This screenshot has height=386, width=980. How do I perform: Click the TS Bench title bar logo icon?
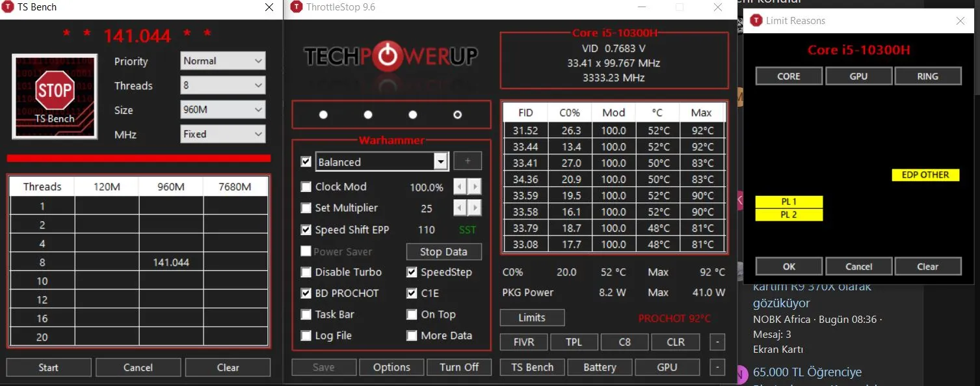[x=9, y=7]
